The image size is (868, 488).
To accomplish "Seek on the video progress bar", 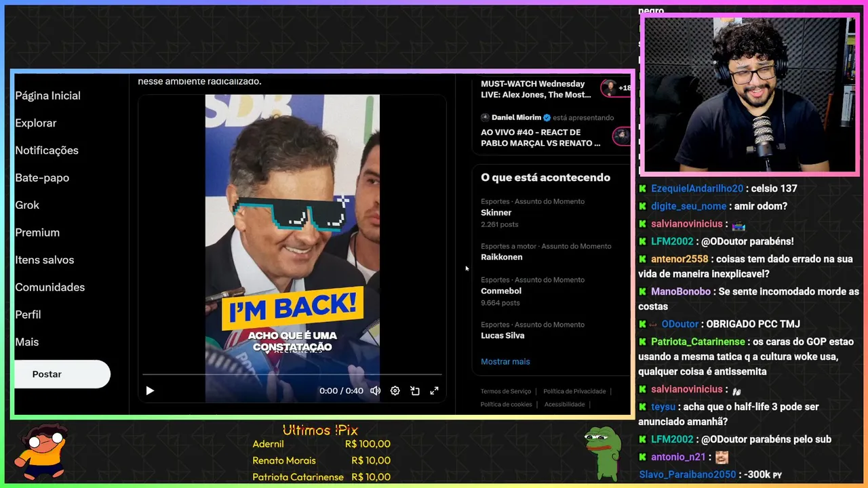I will (292, 374).
